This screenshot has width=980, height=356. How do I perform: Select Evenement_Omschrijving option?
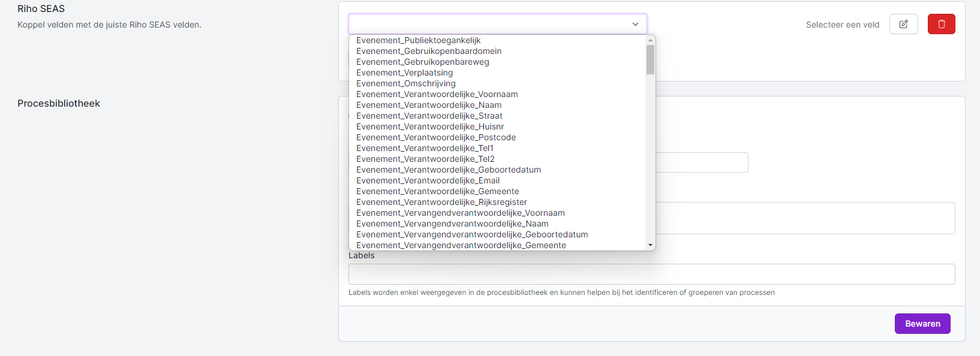pos(405,83)
